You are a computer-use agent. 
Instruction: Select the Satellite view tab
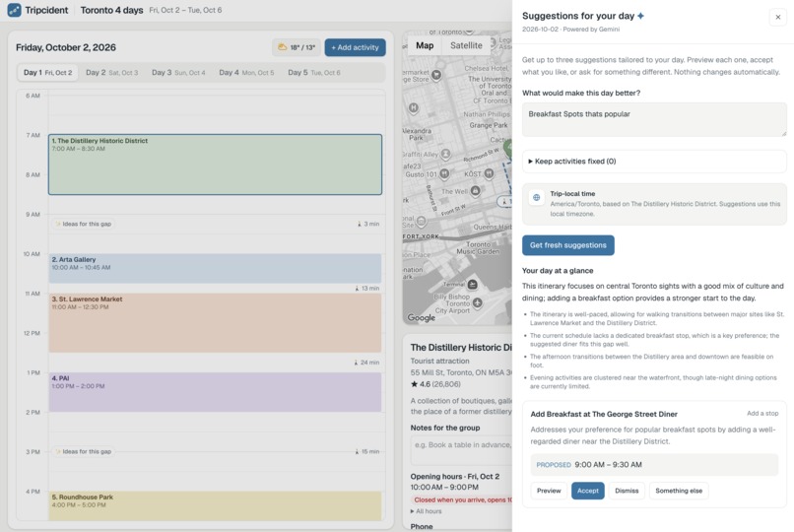click(466, 45)
